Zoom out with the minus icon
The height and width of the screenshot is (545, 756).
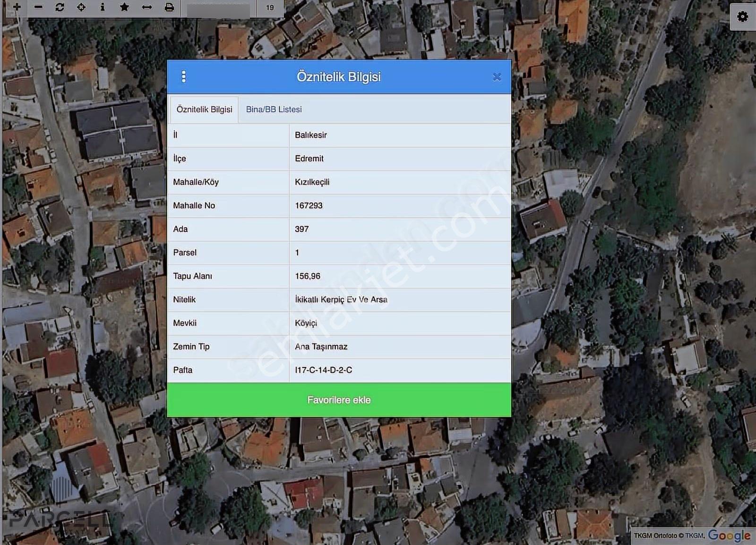[x=38, y=7]
